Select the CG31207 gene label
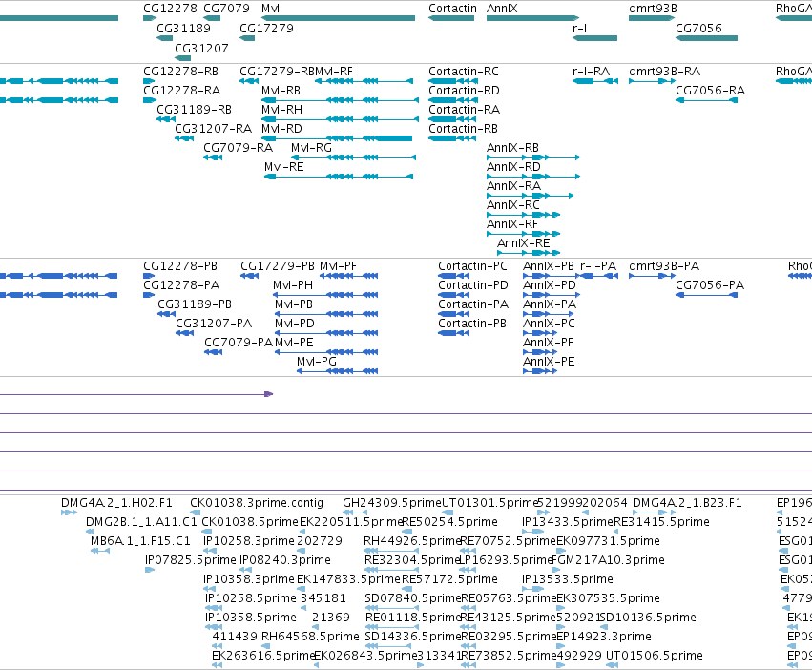This screenshot has width=812, height=670. pyautogui.click(x=201, y=48)
